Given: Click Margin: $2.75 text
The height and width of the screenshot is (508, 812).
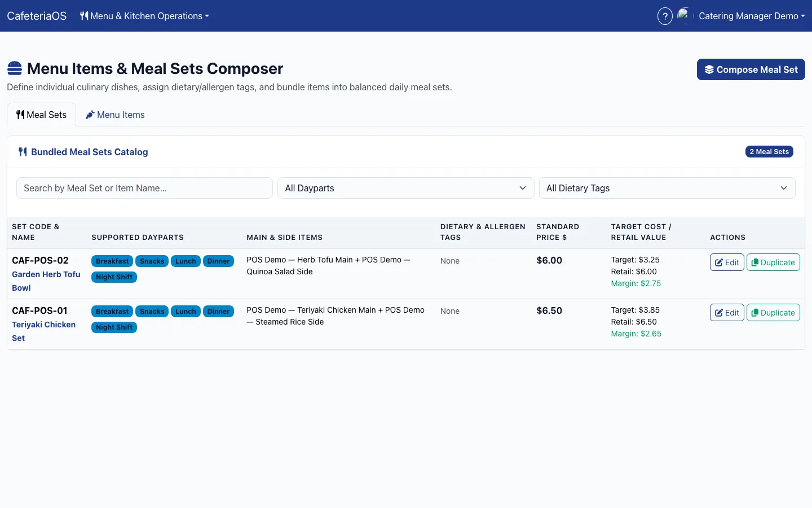Looking at the screenshot, I should tap(636, 283).
